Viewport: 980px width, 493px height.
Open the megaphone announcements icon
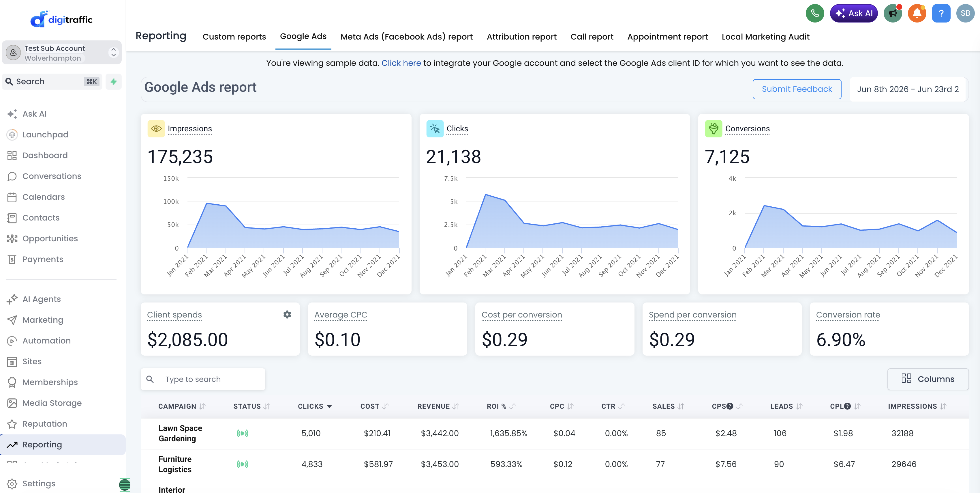(x=893, y=14)
